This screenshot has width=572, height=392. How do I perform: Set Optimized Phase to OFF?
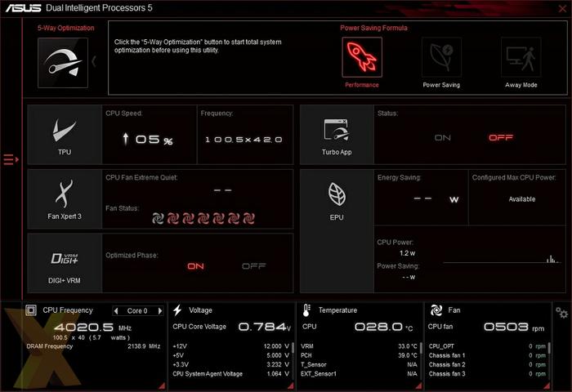[254, 266]
